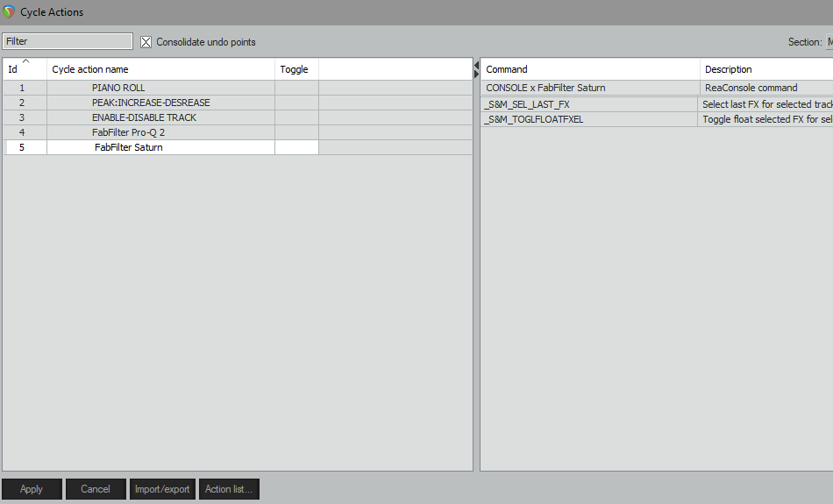
Task: Select the FabFilter Pro-Q 2 cycle action
Action: (x=160, y=132)
